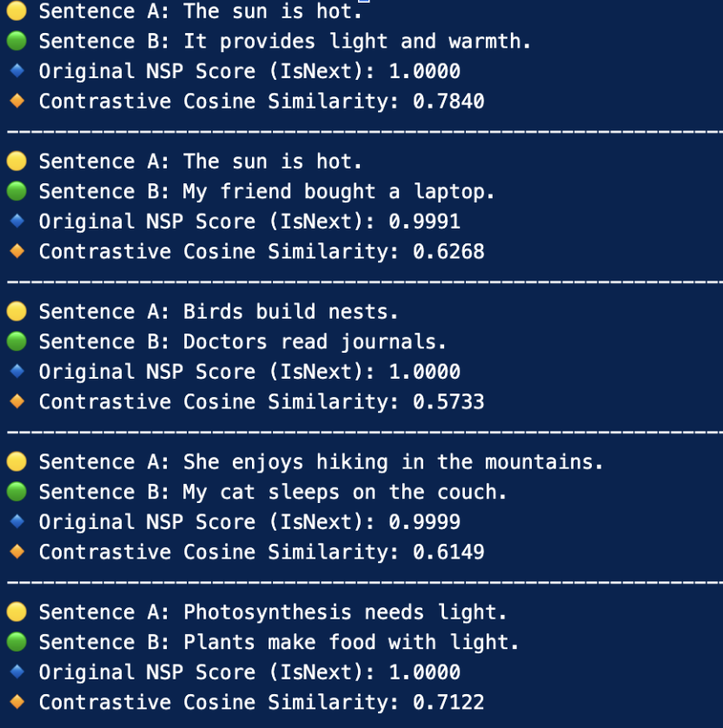Click the green circle beside "Doctors read journals."
The image size is (723, 728).
[17, 341]
